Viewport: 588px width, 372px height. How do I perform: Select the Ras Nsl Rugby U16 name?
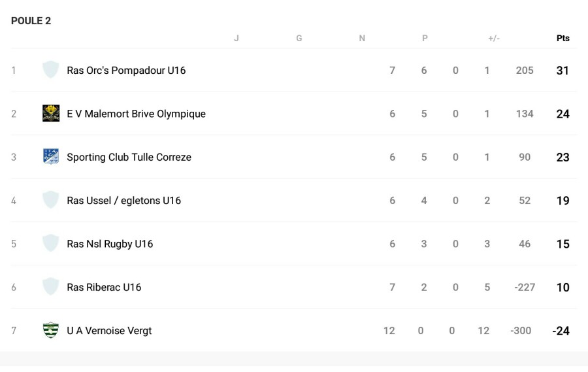click(x=110, y=244)
